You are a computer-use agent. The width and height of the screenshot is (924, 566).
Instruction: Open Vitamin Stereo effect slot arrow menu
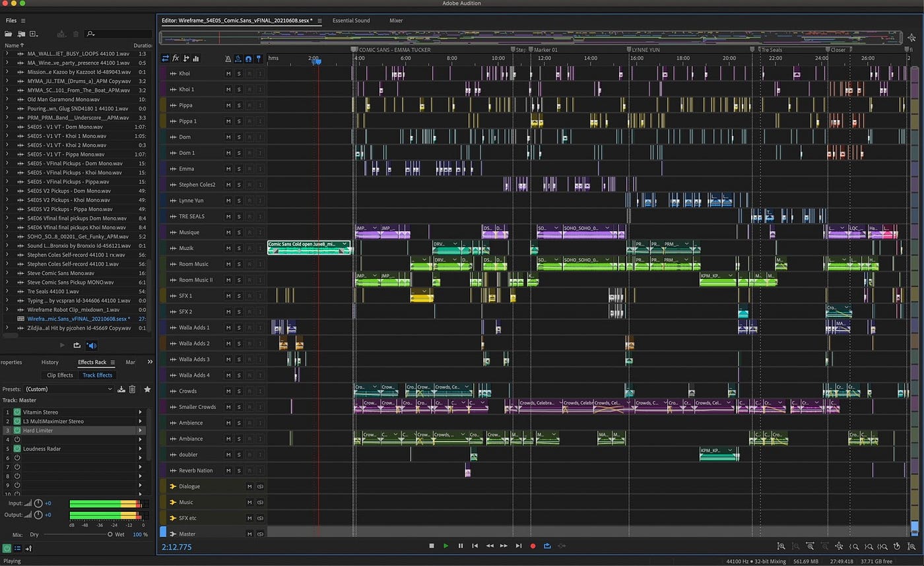tap(140, 412)
